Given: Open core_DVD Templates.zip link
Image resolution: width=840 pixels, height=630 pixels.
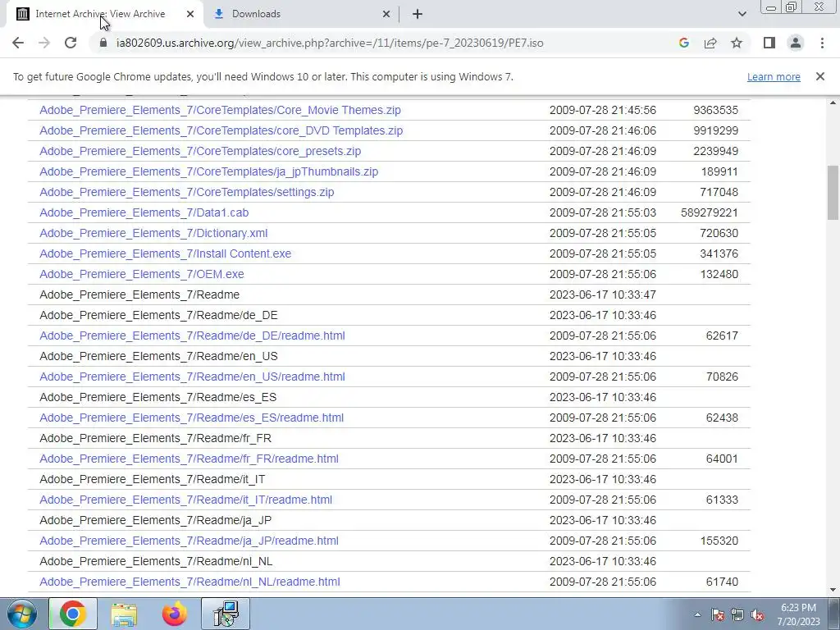Looking at the screenshot, I should click(221, 130).
